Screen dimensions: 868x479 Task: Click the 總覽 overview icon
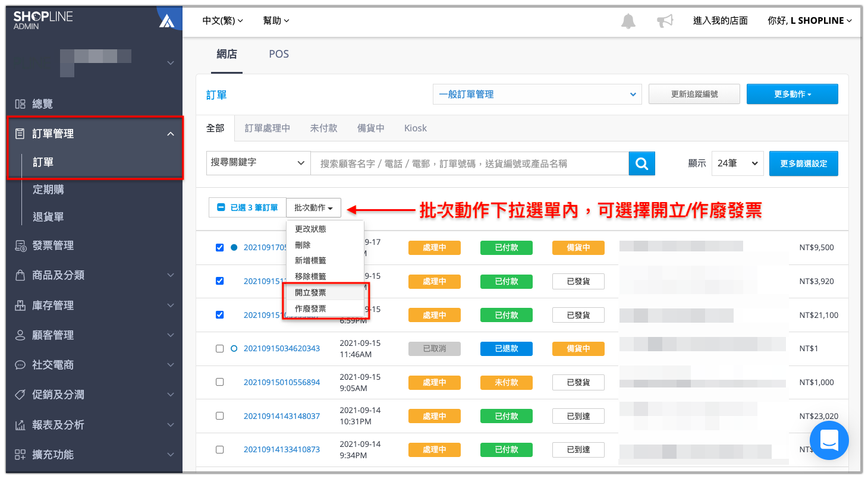point(20,104)
